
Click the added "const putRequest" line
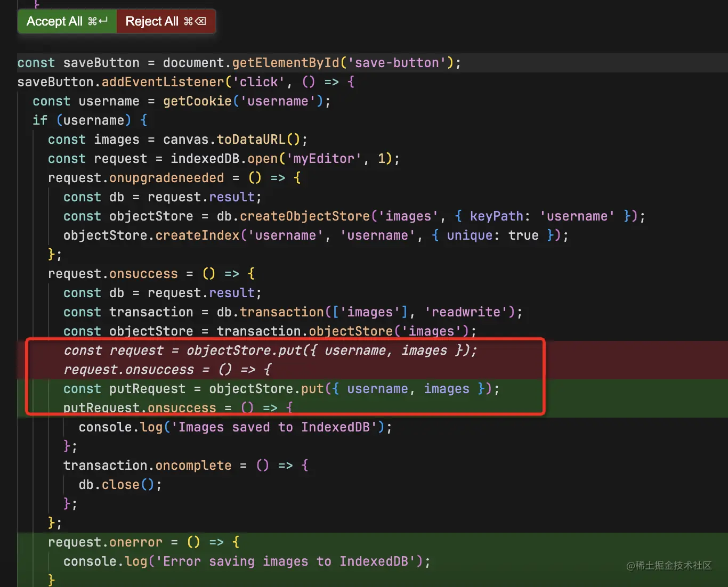tap(281, 389)
